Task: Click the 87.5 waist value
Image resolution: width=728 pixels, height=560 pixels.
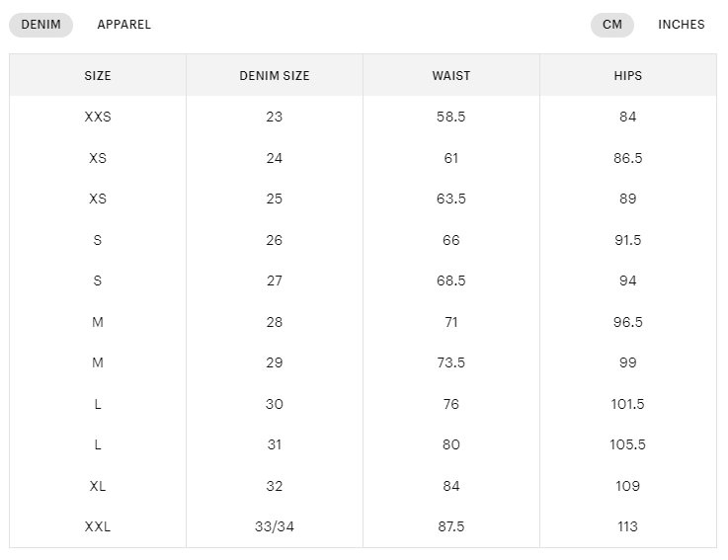Action: point(451,526)
